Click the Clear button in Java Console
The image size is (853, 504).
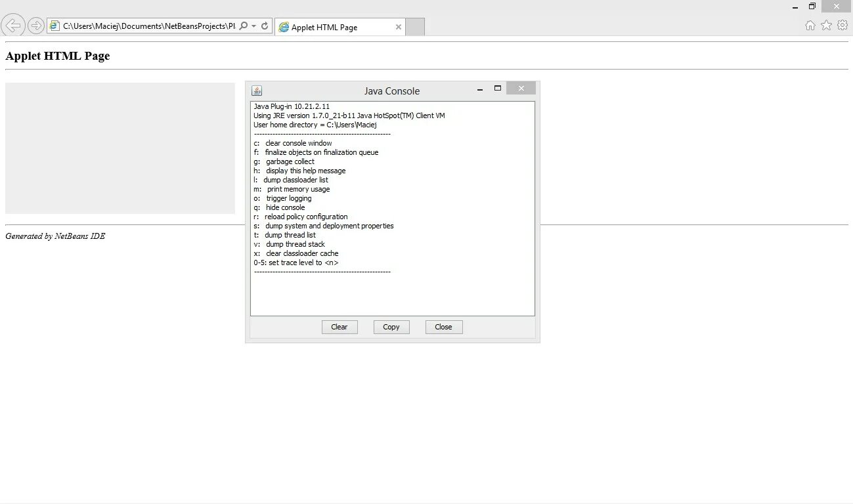click(x=339, y=327)
